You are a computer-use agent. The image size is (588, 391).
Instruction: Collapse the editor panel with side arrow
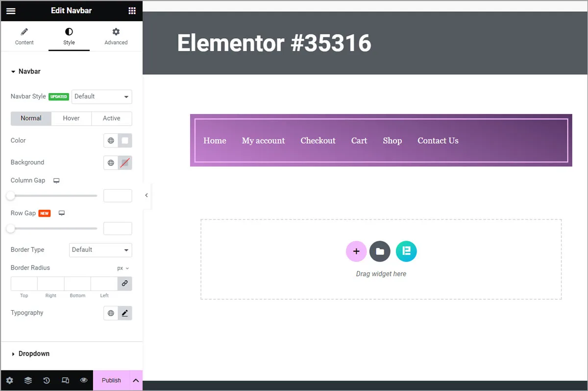(x=147, y=195)
